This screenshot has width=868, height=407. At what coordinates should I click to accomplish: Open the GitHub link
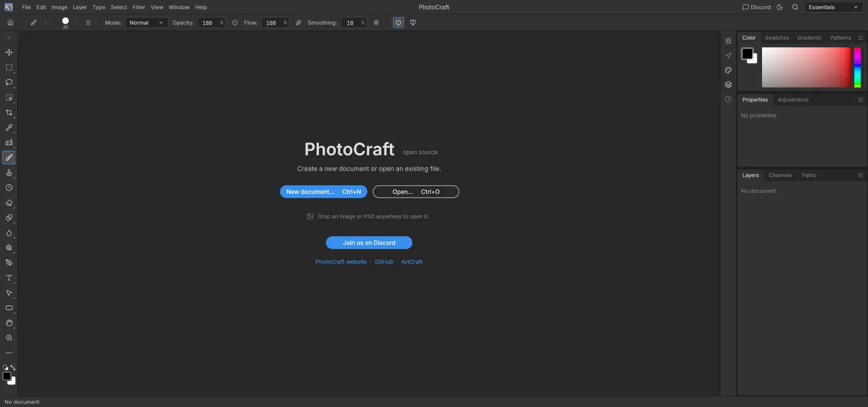pyautogui.click(x=384, y=262)
